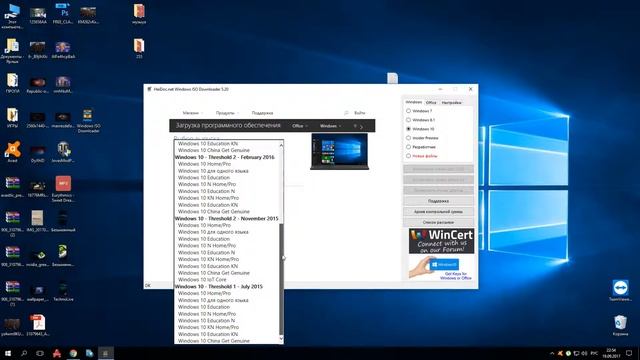
Task: Select the IMG_2017 picture file icon
Action: click(x=38, y=221)
